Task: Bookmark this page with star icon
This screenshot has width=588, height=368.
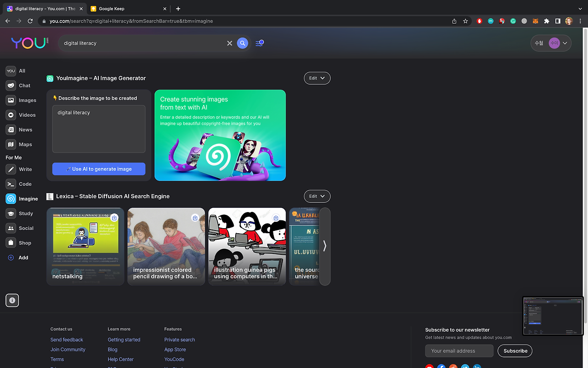Action: (465, 21)
